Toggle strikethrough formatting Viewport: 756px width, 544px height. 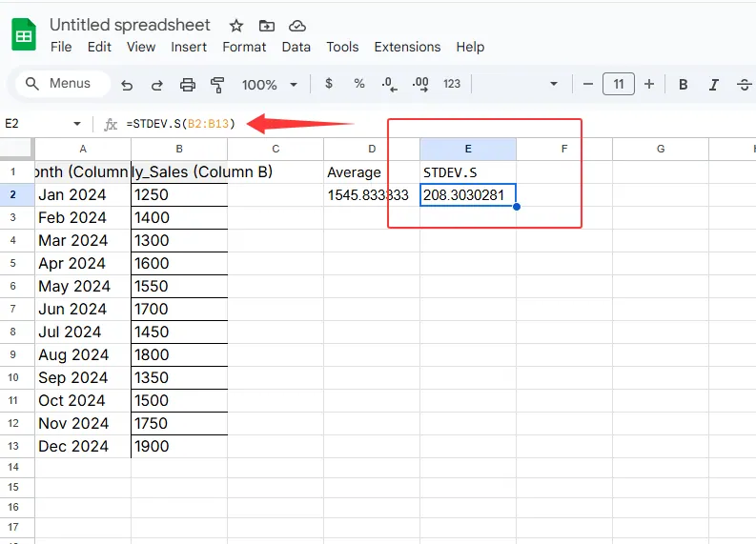[745, 84]
